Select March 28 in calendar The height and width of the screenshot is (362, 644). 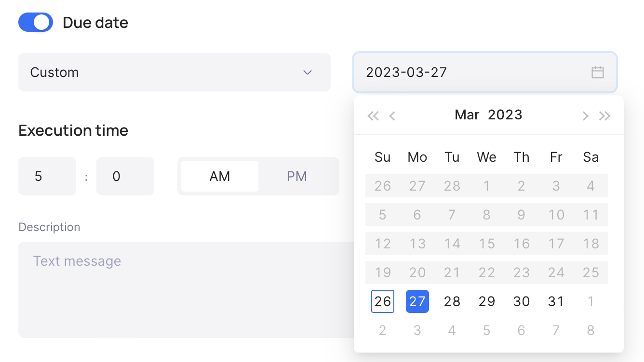[x=452, y=301]
